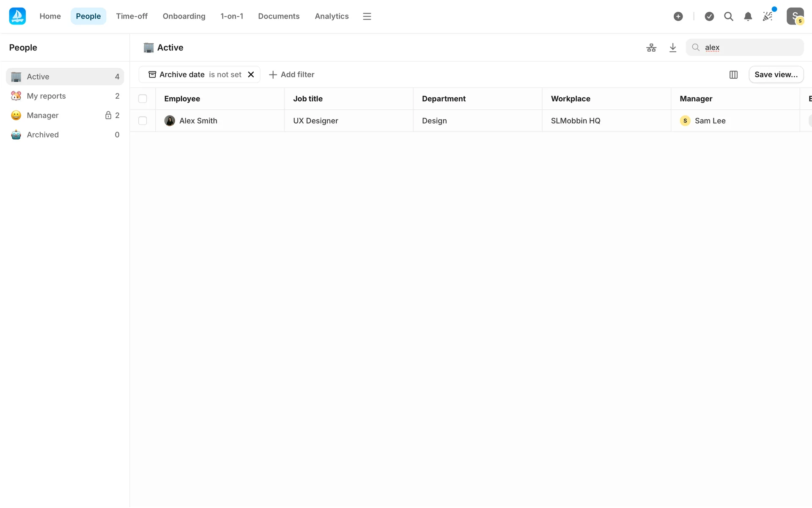Click the download export icon

[673, 47]
